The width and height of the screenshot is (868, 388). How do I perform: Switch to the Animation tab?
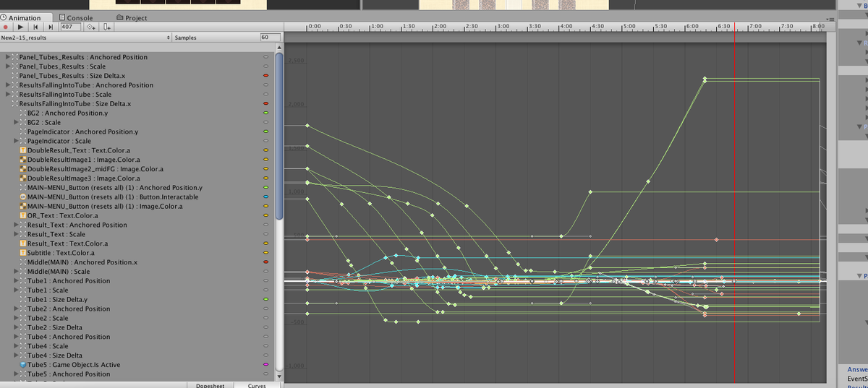point(26,17)
